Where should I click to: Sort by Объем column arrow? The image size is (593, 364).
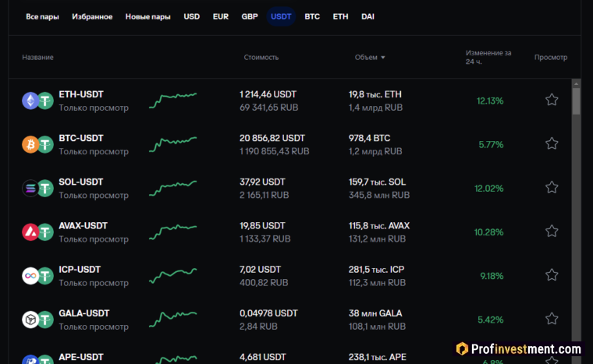[x=383, y=58]
